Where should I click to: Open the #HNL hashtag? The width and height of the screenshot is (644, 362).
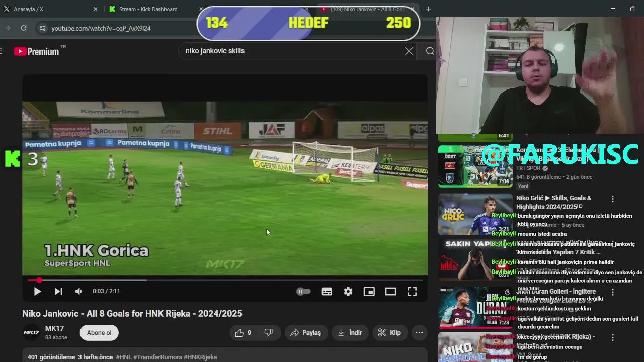coord(124,357)
